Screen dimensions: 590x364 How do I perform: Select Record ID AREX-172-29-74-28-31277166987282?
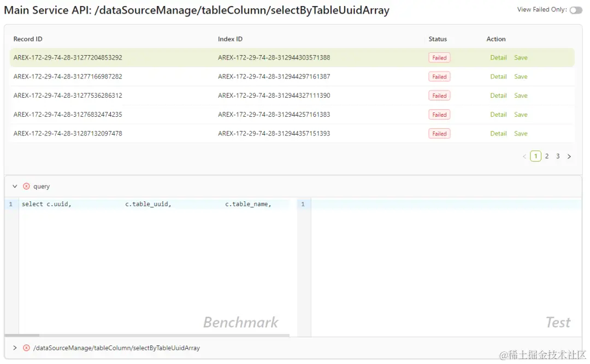coord(68,76)
